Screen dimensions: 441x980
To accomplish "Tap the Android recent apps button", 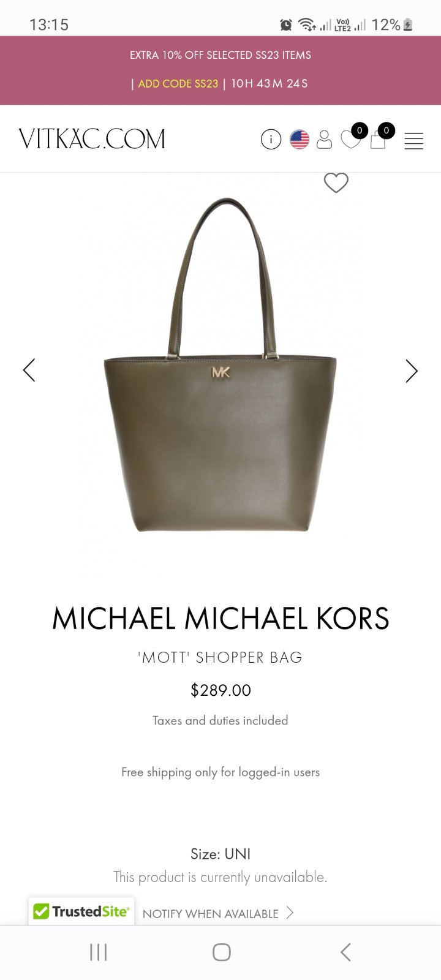I will pos(98,952).
